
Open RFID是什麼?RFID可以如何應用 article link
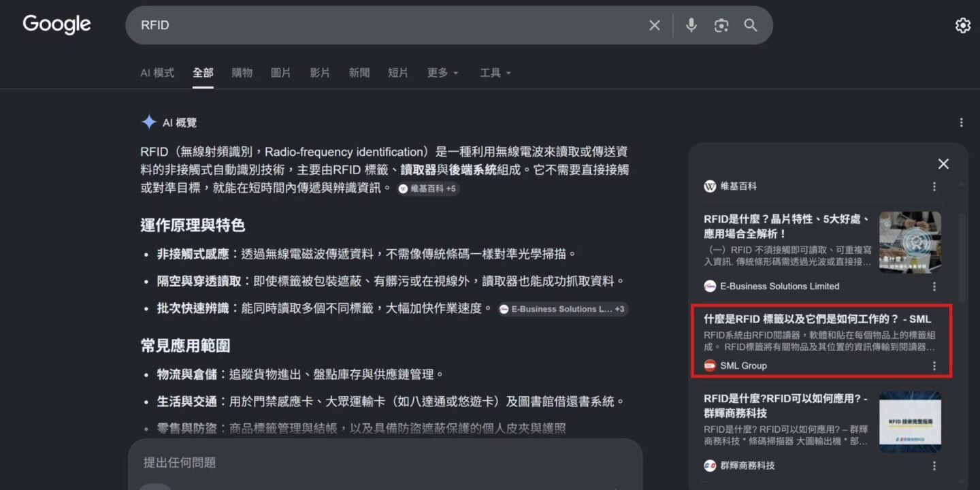786,406
